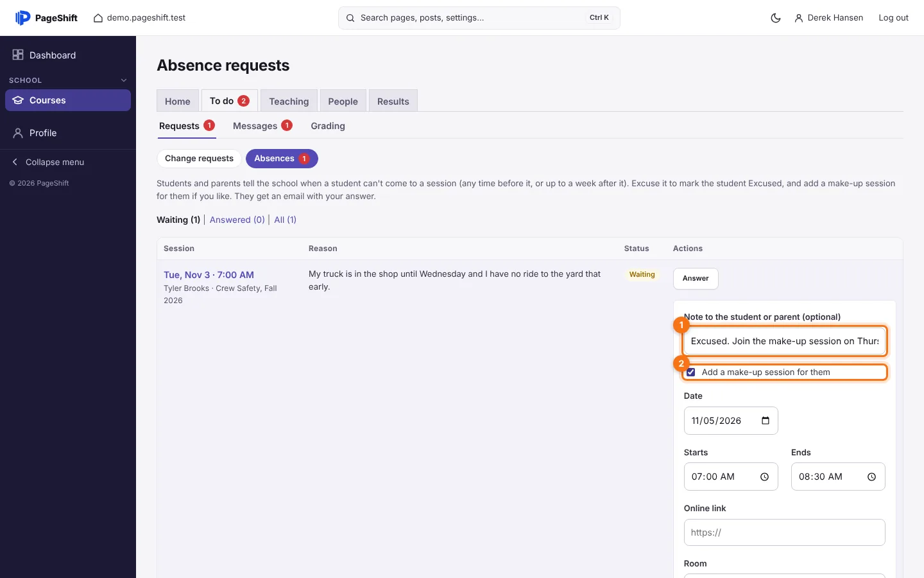The image size is (924, 578).
Task: Show Answered (0) requests
Action: pyautogui.click(x=237, y=220)
